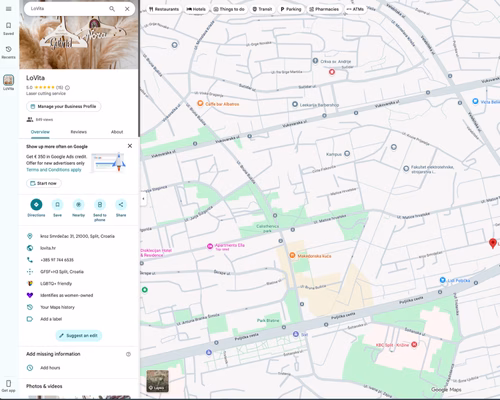Screen dimensions: 500x400
Task: Click red LoVita location pin on map
Action: [x=493, y=243]
